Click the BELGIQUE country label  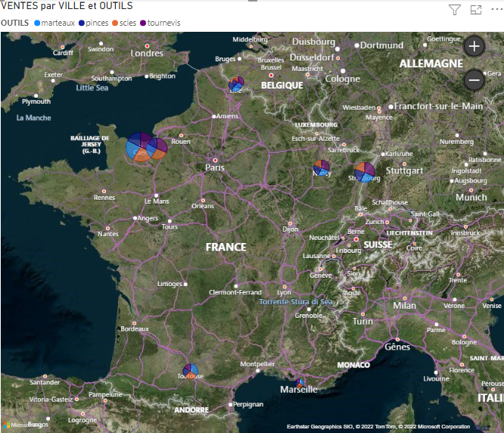pos(282,86)
